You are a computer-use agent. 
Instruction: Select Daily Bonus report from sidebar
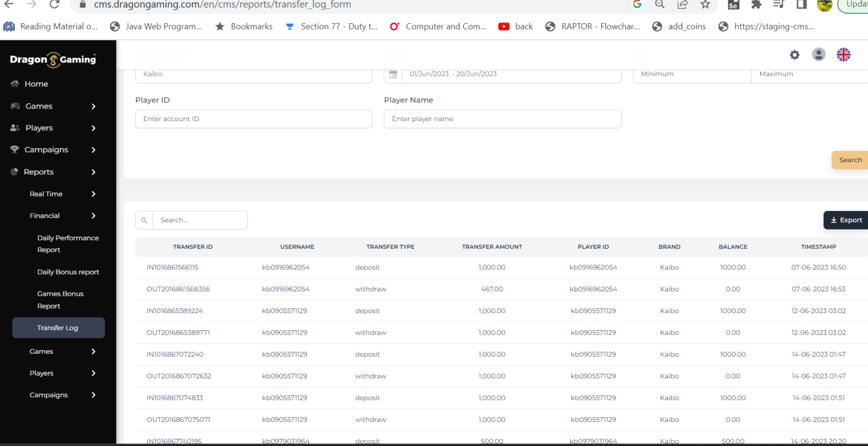(x=68, y=272)
